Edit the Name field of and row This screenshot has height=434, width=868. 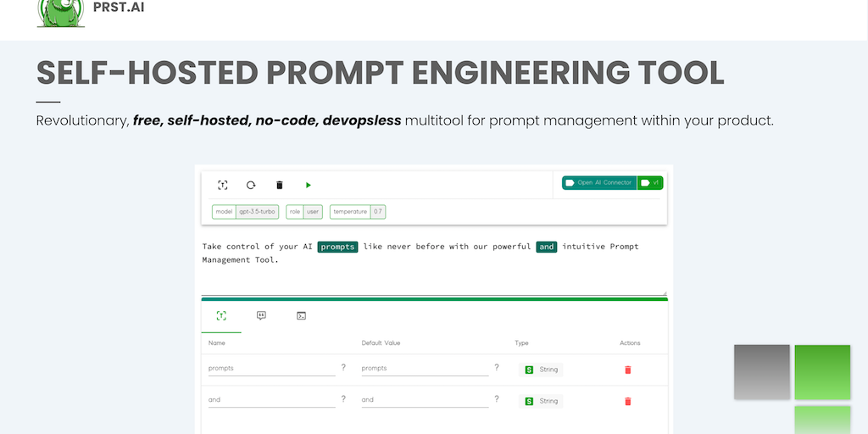(x=272, y=400)
